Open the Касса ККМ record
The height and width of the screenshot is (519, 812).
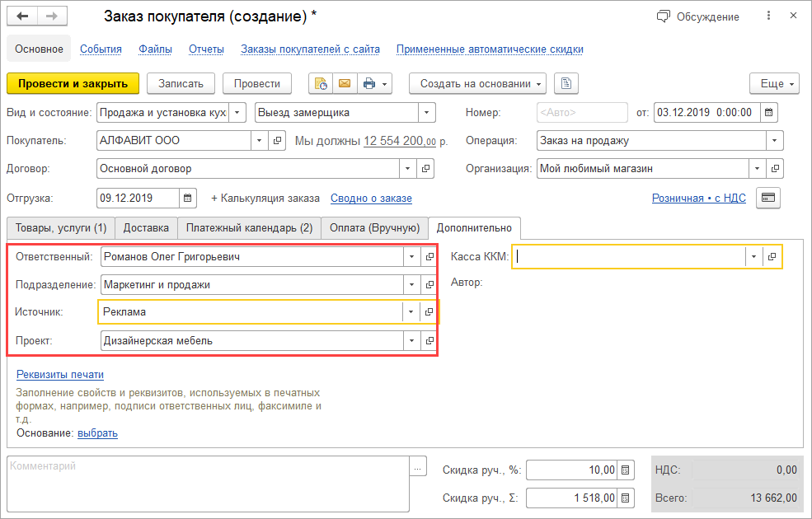click(x=772, y=257)
